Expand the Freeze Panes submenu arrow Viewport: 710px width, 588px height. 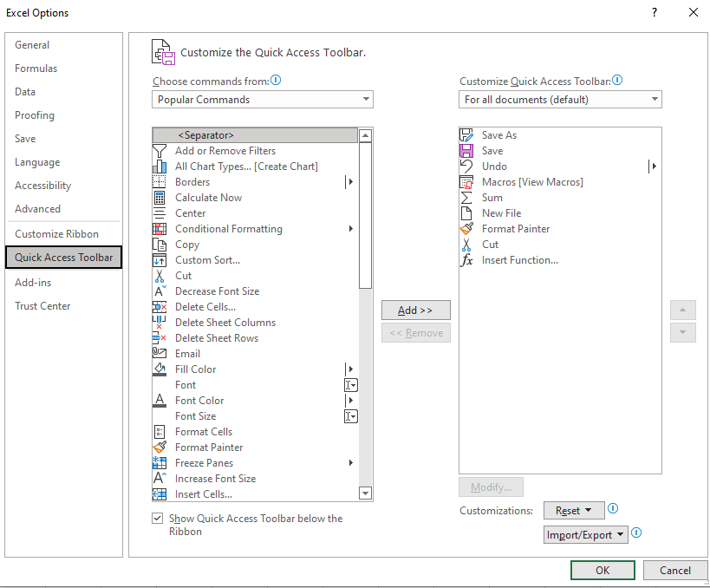point(350,462)
